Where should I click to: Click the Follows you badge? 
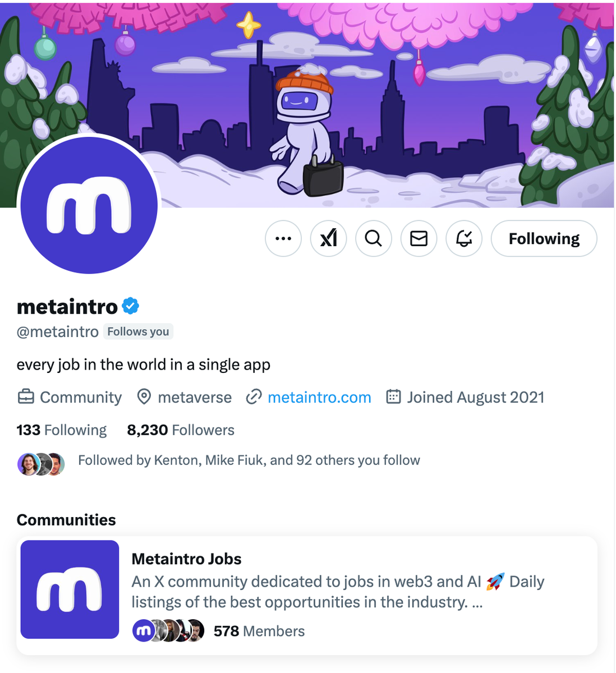click(138, 331)
